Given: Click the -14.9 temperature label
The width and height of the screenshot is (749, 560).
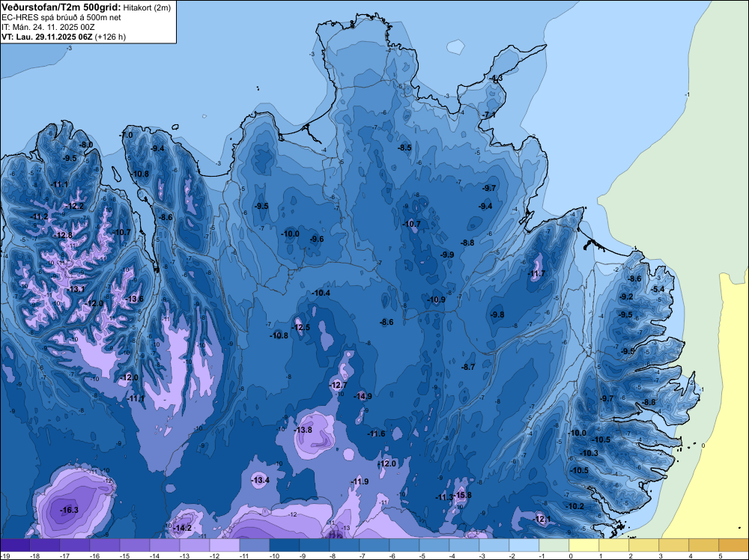Looking at the screenshot, I should (363, 396).
